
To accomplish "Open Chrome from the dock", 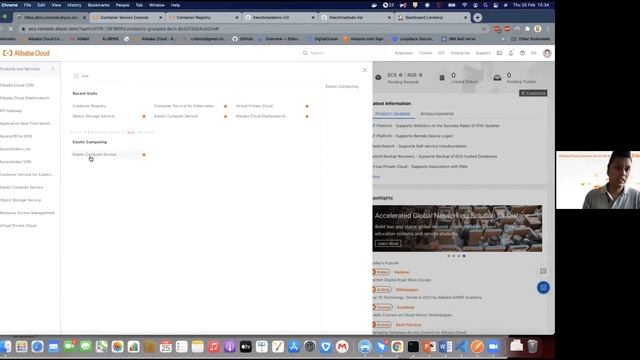I will (x=397, y=347).
